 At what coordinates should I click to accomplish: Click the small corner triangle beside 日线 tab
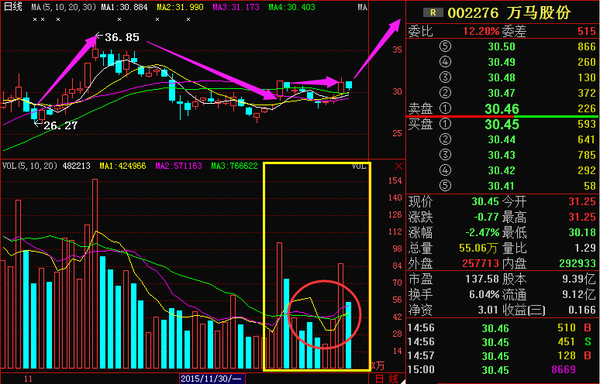coord(402,380)
